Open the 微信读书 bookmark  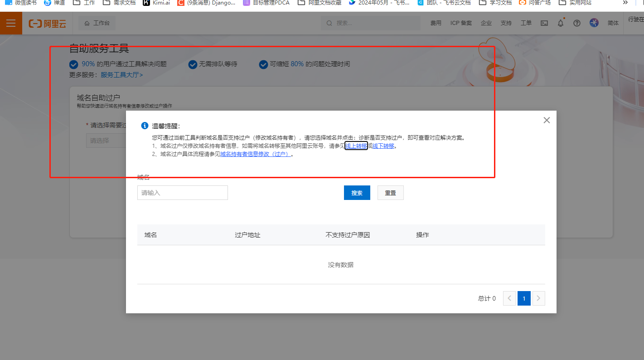click(x=21, y=3)
